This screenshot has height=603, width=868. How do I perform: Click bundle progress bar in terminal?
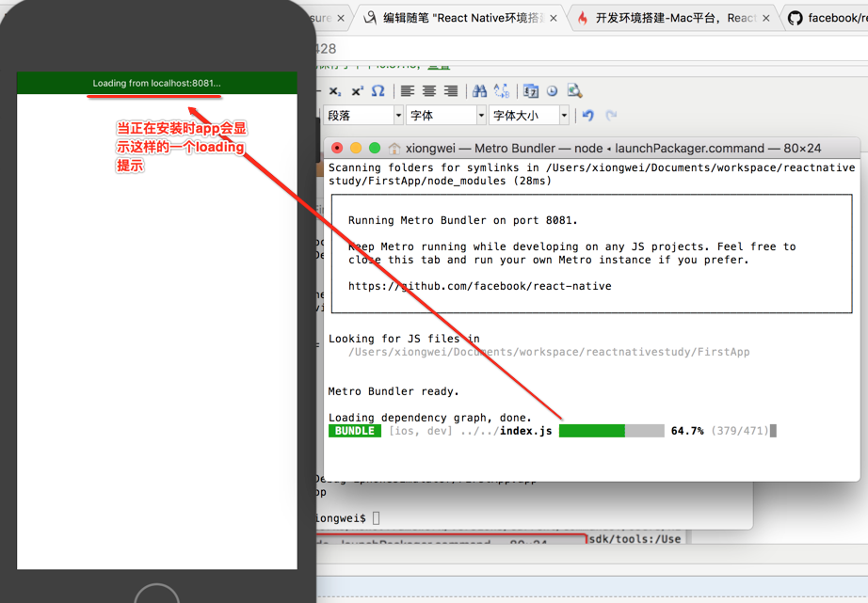coord(611,431)
